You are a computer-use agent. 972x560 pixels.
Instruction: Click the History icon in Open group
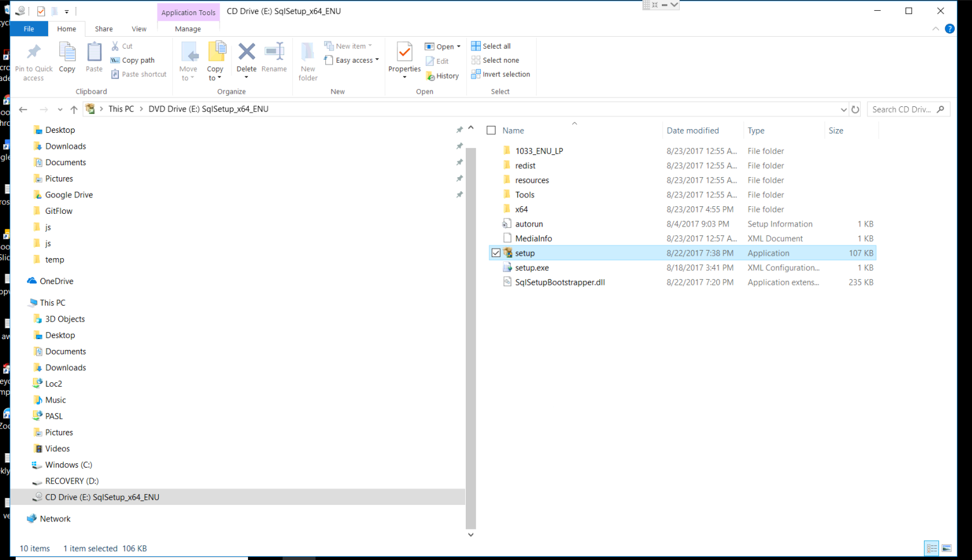[x=442, y=76]
